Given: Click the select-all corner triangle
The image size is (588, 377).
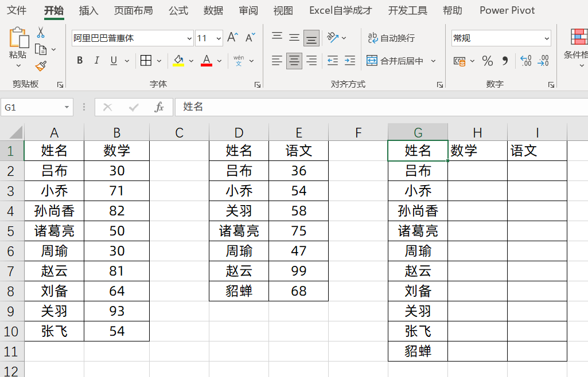Looking at the screenshot, I should tap(15, 132).
